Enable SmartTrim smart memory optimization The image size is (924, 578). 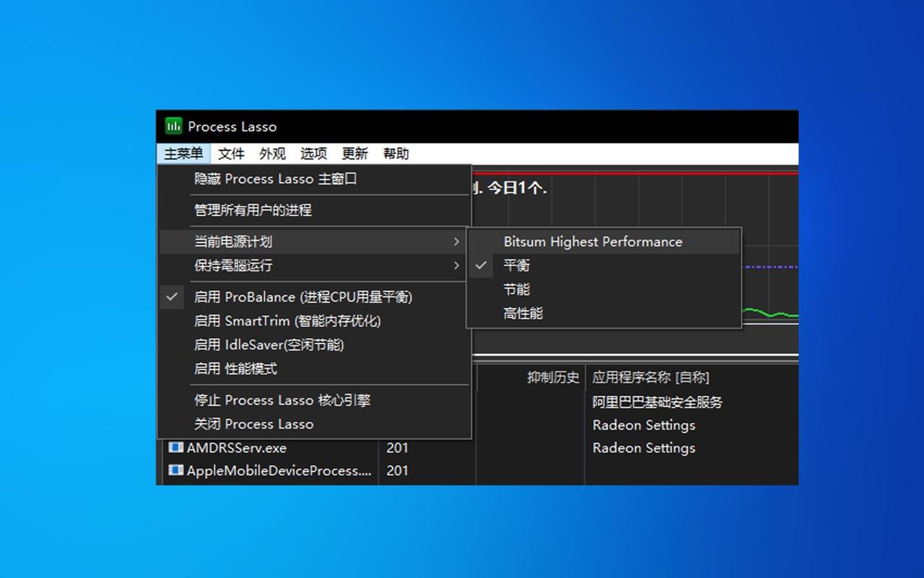click(x=287, y=321)
